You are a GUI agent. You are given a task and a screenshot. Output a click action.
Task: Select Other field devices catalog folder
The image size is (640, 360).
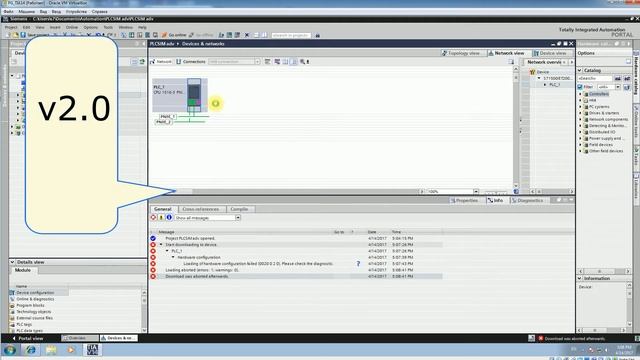click(x=606, y=151)
